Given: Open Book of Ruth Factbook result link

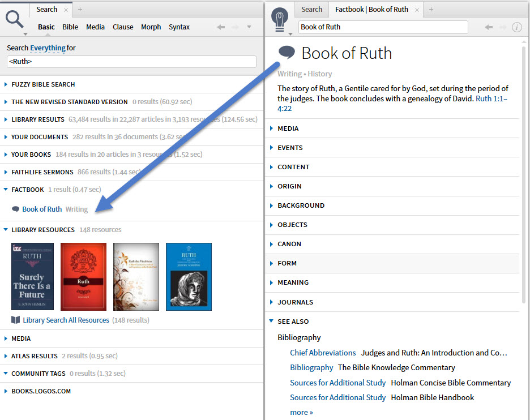Looking at the screenshot, I should click(42, 209).
